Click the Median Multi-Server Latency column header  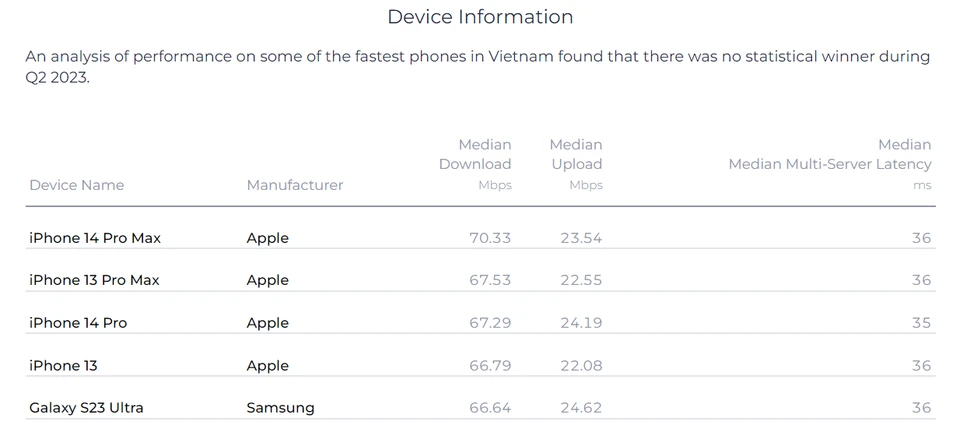(x=830, y=164)
